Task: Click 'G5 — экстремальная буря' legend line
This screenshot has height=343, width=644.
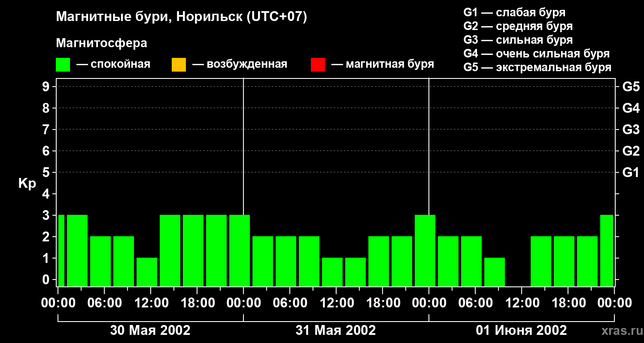Action: 538,67
